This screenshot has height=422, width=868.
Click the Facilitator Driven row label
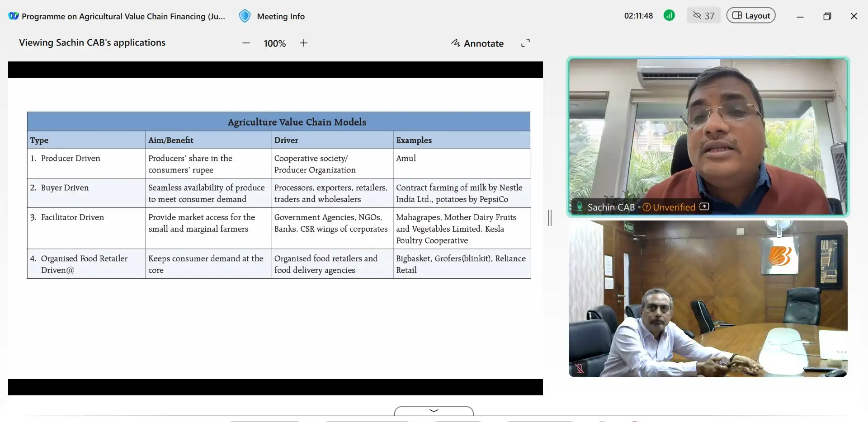[x=72, y=217]
